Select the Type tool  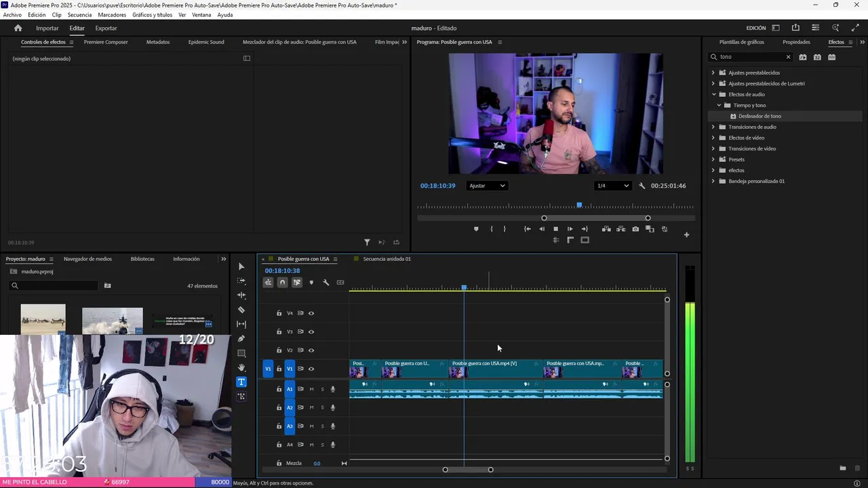coord(241,382)
